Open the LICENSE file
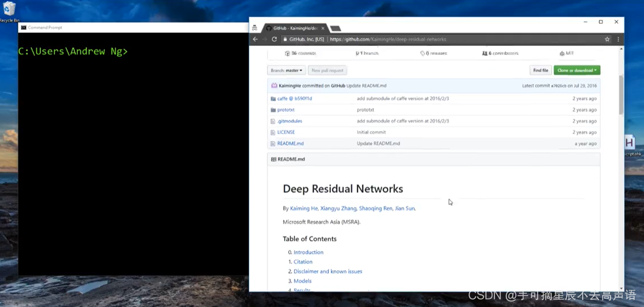 tap(286, 132)
